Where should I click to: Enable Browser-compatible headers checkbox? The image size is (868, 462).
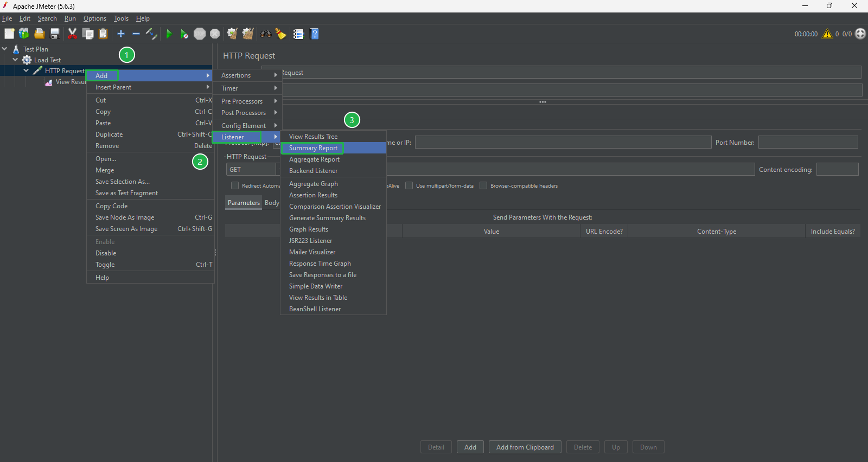tap(483, 185)
